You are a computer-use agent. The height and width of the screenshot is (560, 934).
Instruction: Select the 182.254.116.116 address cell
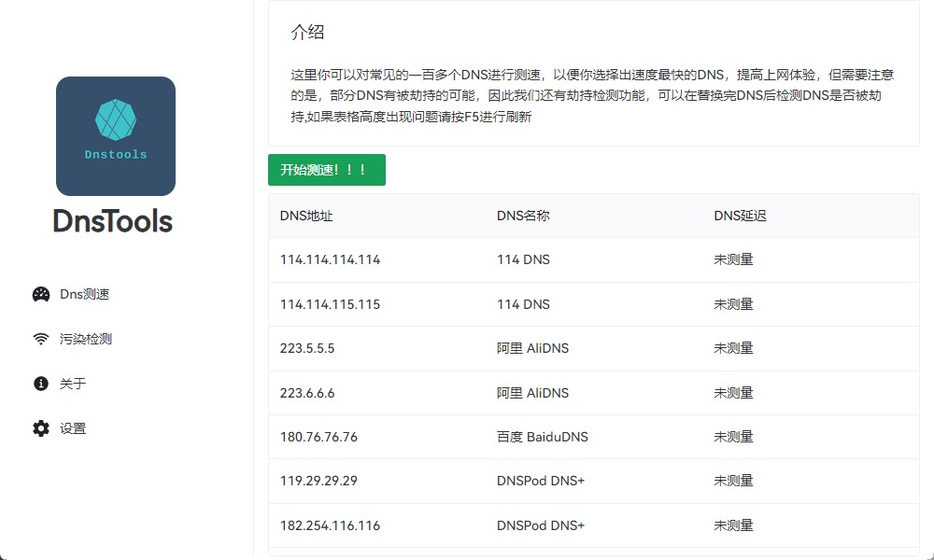coord(330,525)
